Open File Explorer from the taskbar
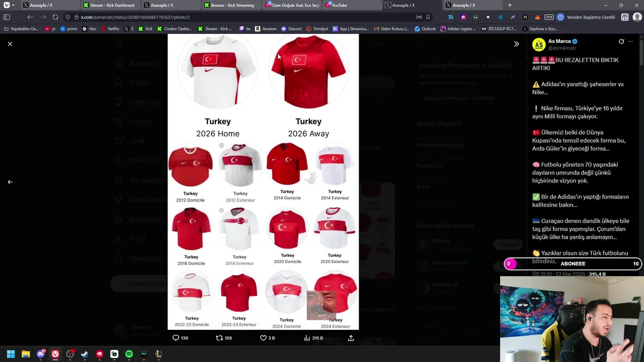644x362 pixels. coord(26,354)
